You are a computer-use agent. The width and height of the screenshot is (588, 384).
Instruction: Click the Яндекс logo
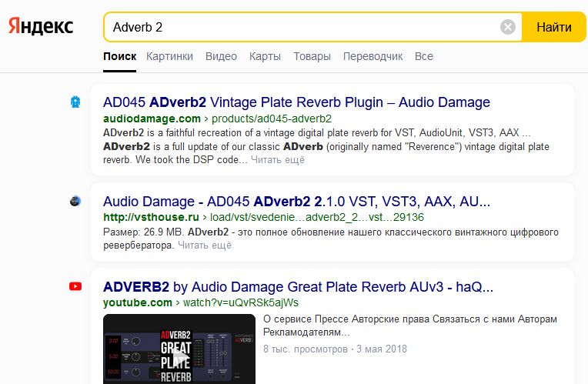point(41,26)
